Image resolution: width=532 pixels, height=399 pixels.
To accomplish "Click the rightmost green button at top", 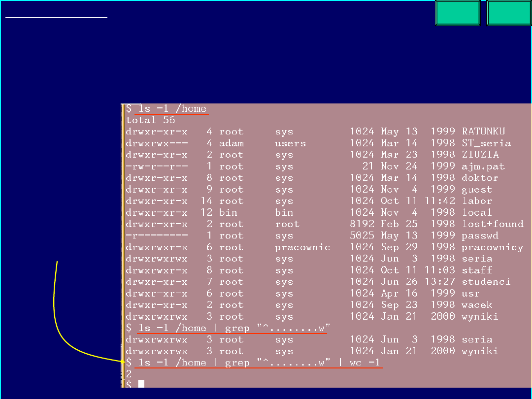I will pos(509,13).
